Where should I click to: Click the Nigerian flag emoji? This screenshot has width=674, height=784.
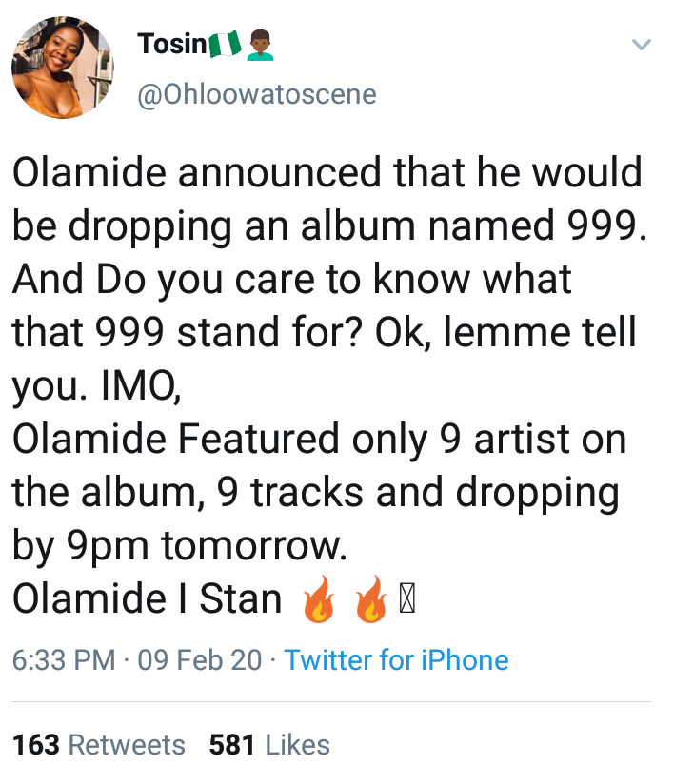coord(226,45)
